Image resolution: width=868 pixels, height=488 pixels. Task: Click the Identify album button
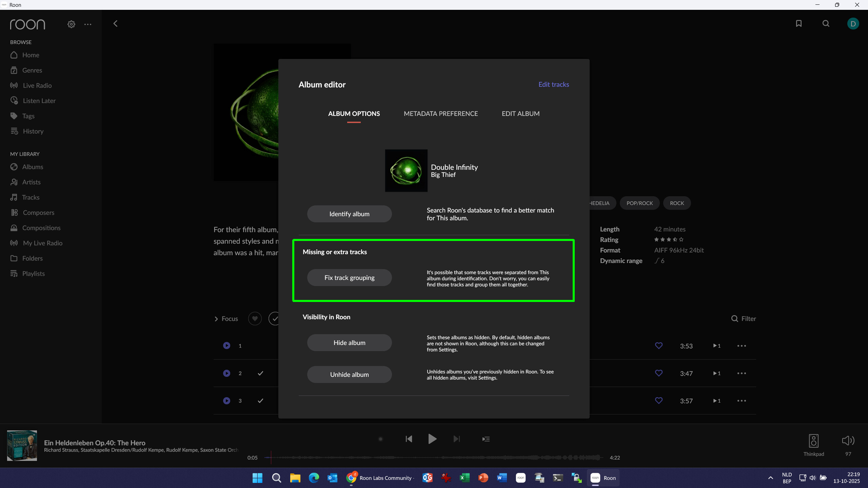pos(349,214)
